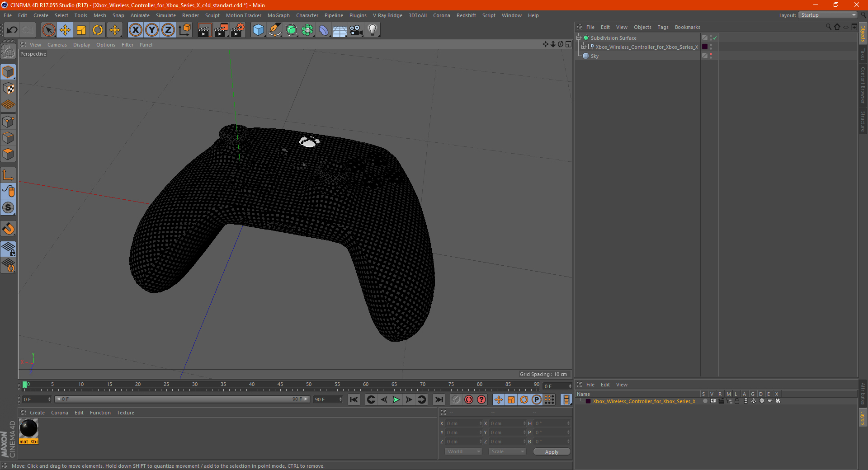The height and width of the screenshot is (470, 868).
Task: Click the Apply coordinates button
Action: click(552, 452)
